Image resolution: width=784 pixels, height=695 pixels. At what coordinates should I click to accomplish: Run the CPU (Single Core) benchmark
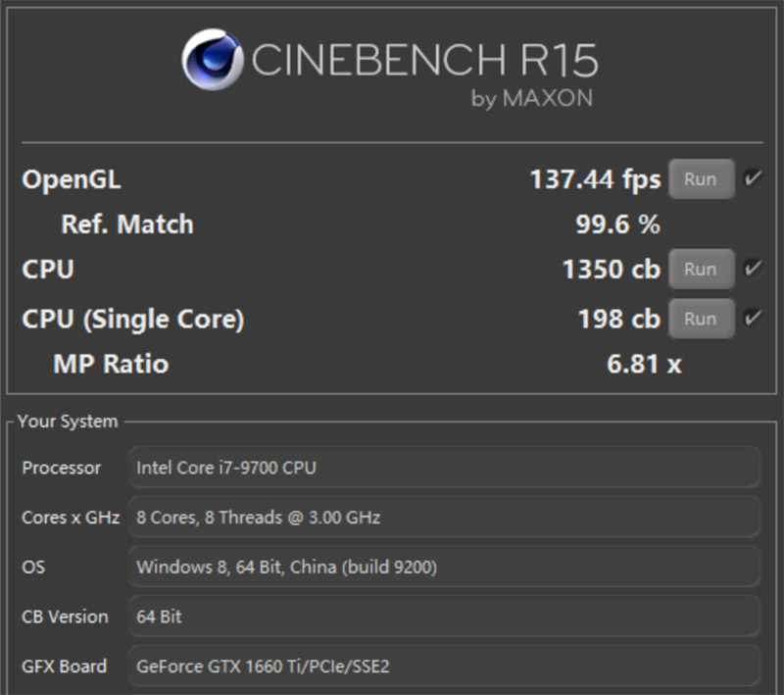click(x=702, y=319)
